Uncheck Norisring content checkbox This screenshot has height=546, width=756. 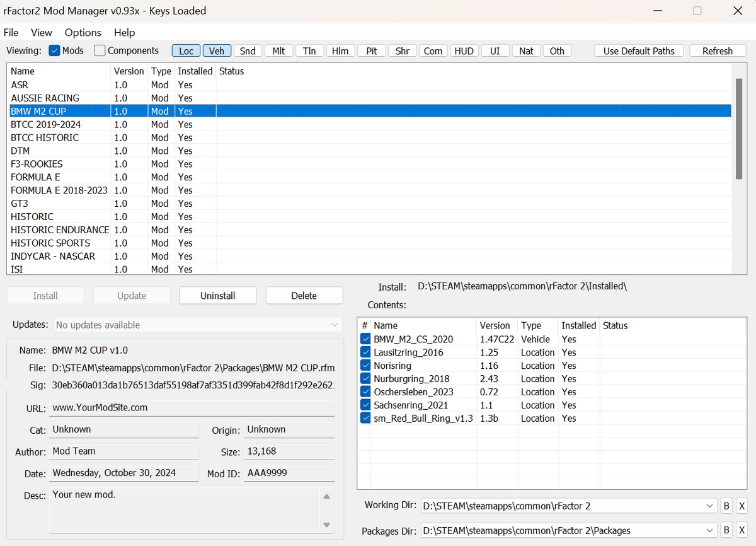365,366
